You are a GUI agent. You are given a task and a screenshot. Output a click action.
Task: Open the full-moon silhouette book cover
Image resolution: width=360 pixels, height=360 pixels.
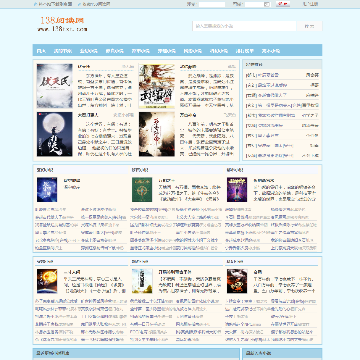tap(54, 134)
